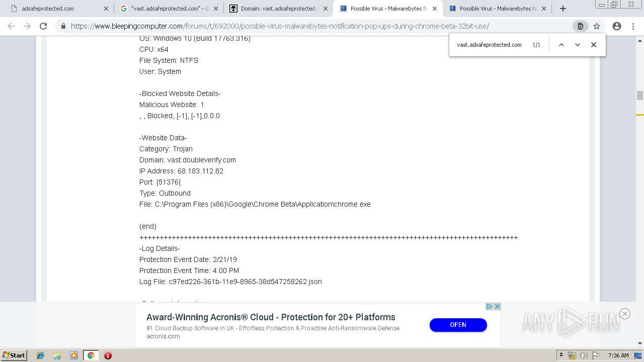Click the Type: Outbound line
Viewport: 644px width, 362px height.
click(165, 193)
